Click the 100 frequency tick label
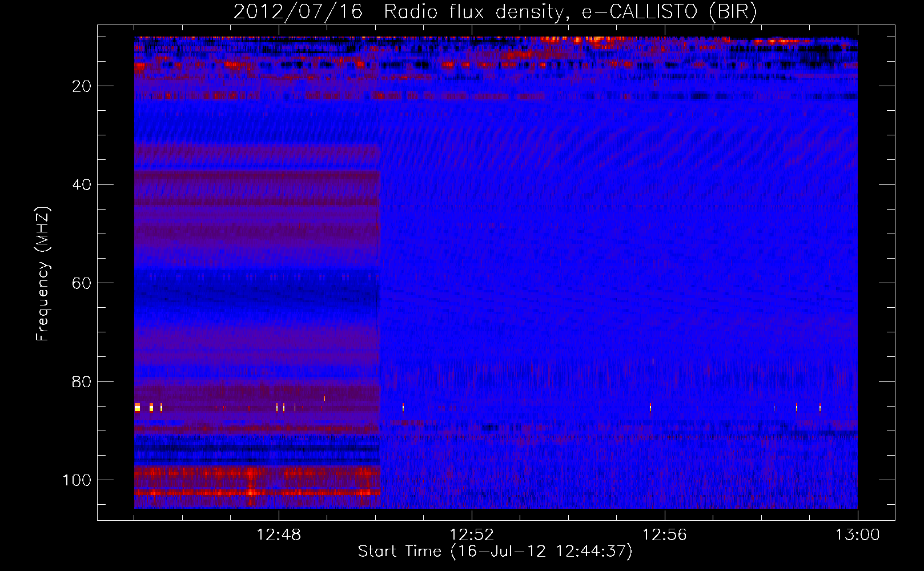 (78, 480)
